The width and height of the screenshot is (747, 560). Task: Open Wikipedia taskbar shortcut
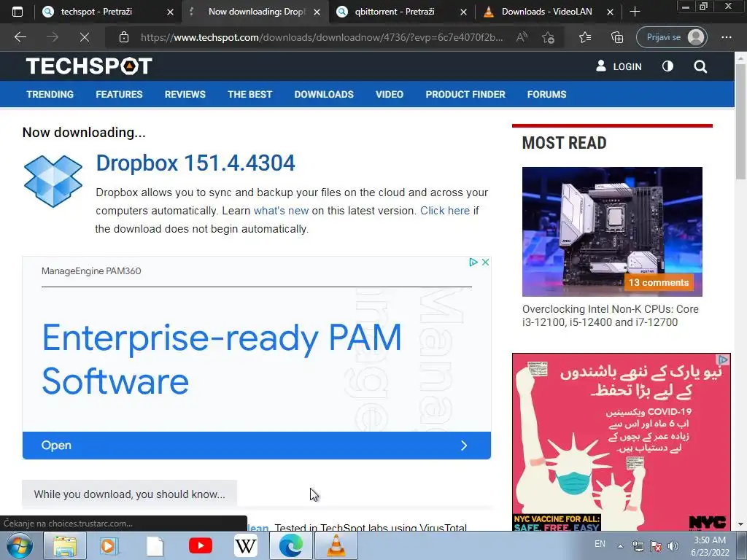pos(245,545)
